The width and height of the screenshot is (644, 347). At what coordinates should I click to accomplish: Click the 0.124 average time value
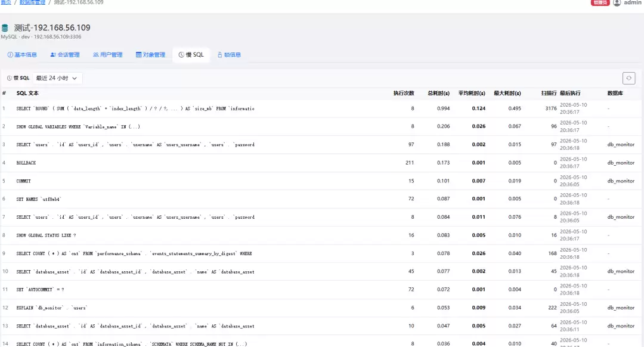click(x=478, y=109)
